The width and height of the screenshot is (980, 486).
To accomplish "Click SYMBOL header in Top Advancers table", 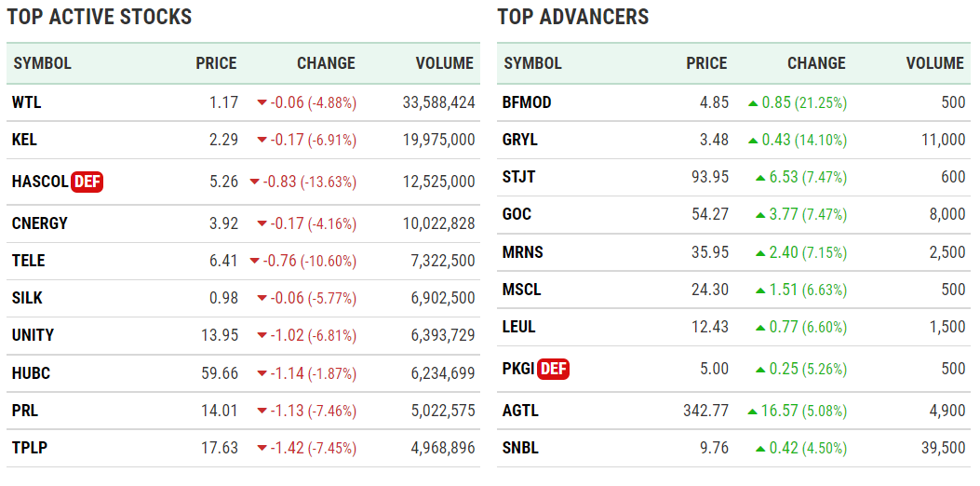I will [532, 63].
